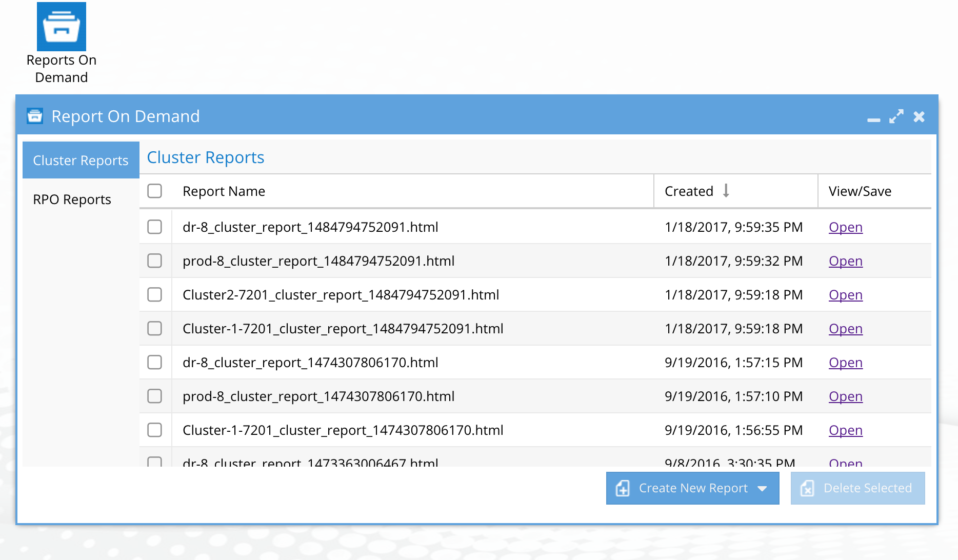Click the new-document icon on Create New Report

[623, 488]
